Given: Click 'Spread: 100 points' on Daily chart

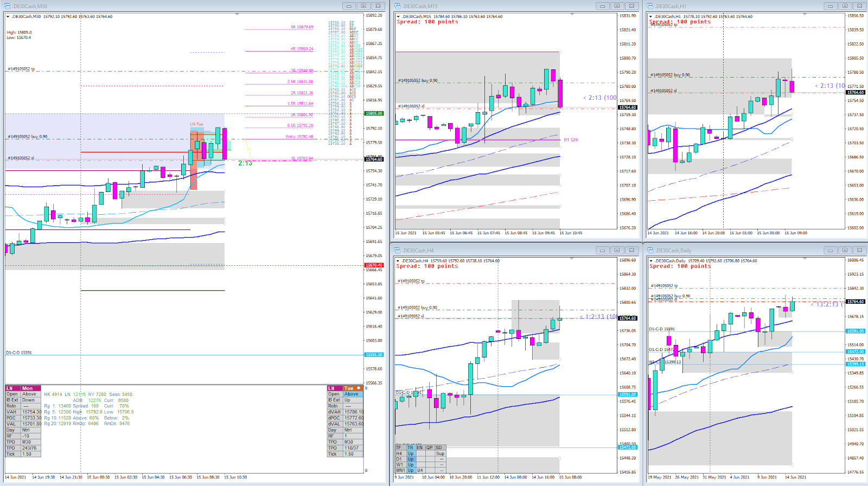Looking at the screenshot, I should (680, 266).
